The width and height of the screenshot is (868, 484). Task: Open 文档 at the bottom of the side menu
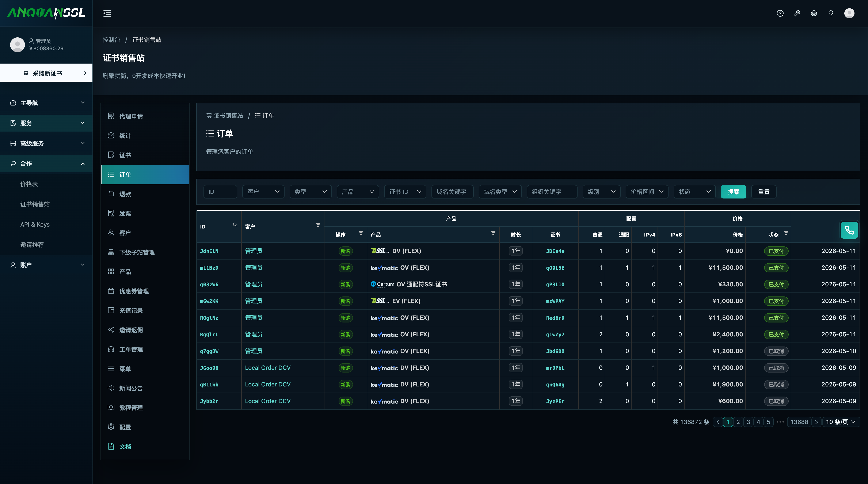pyautogui.click(x=145, y=447)
